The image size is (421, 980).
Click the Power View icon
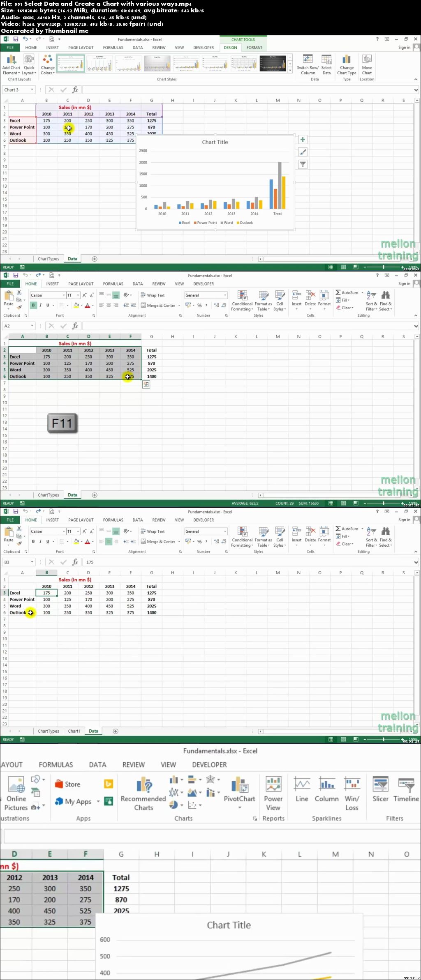(273, 794)
